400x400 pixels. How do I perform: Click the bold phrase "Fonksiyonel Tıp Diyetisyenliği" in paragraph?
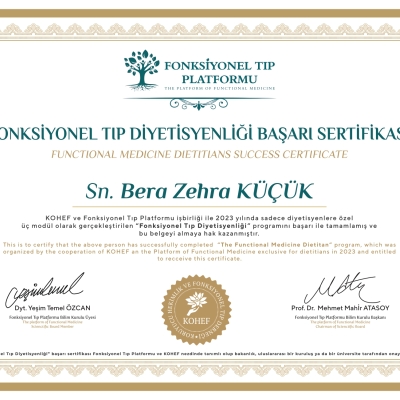click(193, 226)
